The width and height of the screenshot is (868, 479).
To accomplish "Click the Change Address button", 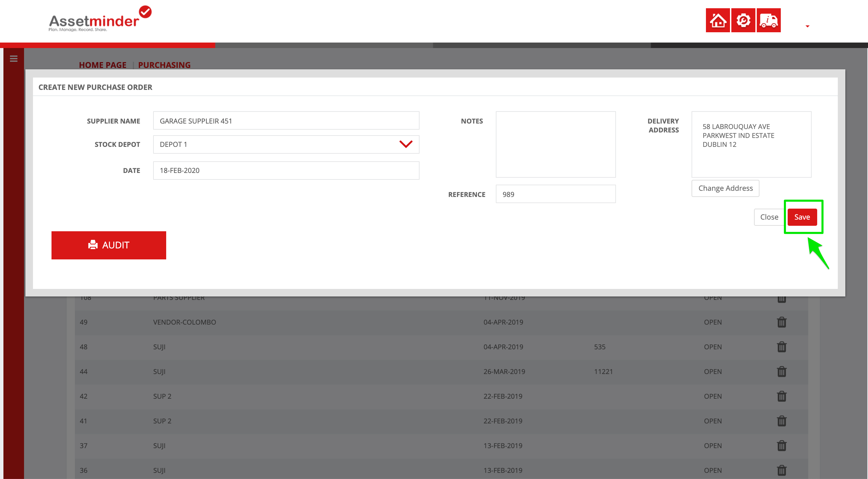I will pyautogui.click(x=725, y=188).
